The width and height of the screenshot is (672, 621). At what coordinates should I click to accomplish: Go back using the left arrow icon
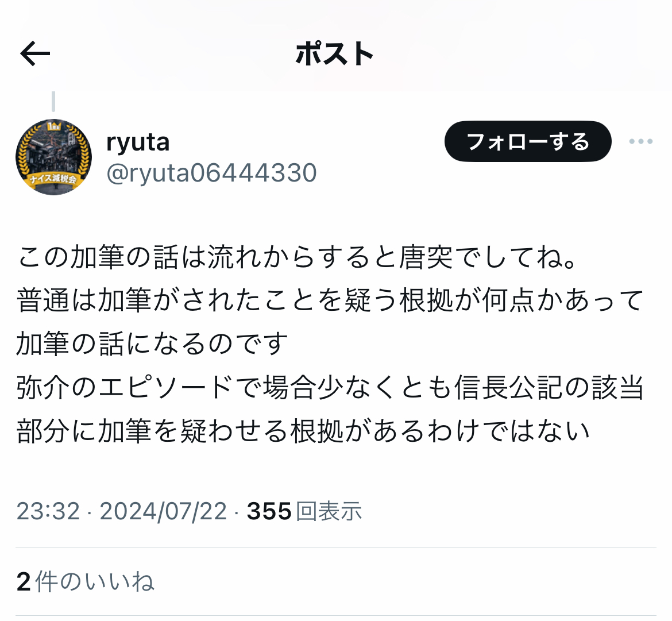(x=35, y=53)
